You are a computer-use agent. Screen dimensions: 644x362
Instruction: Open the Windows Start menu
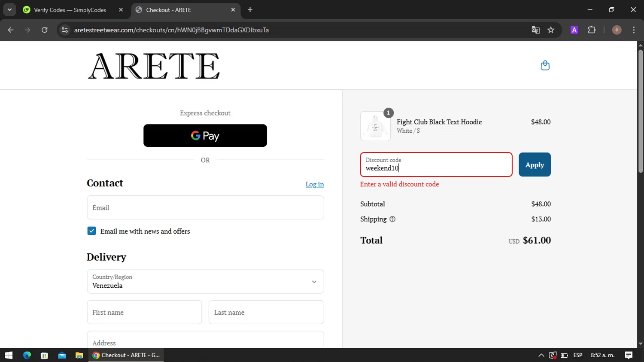tap(9, 355)
